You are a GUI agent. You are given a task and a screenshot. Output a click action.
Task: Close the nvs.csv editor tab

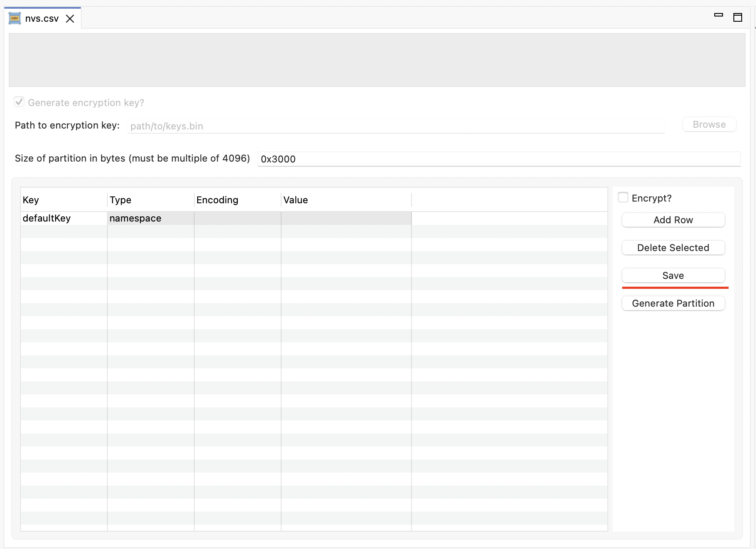click(70, 19)
